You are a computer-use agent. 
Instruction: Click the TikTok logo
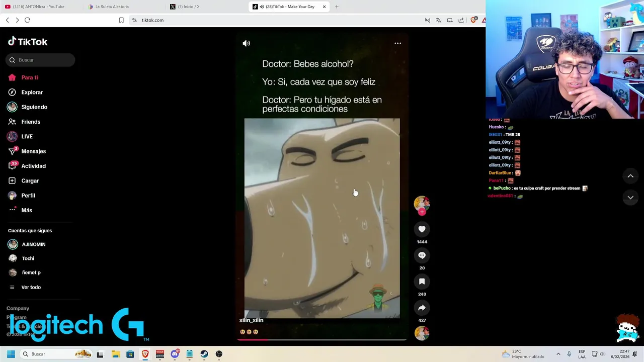(x=28, y=42)
